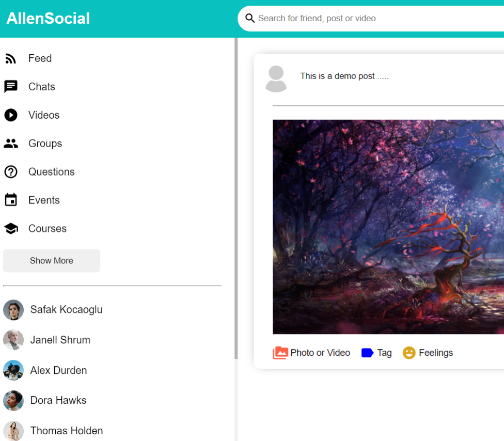Click the name Janell Shrum

(x=60, y=340)
